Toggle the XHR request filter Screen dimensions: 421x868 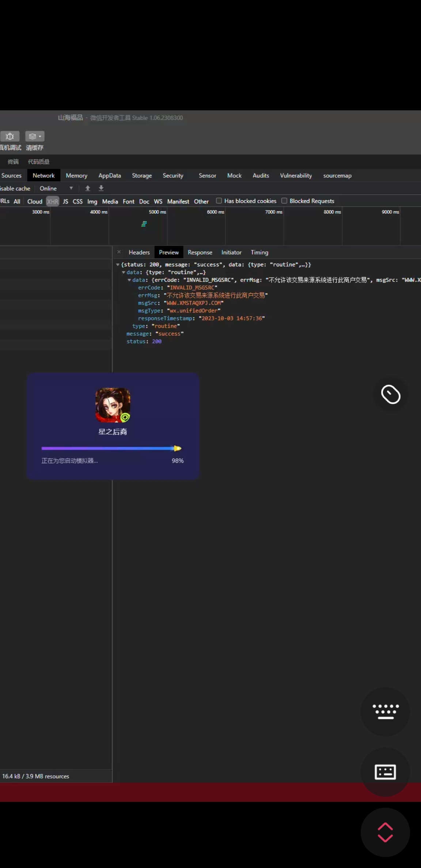click(x=53, y=201)
